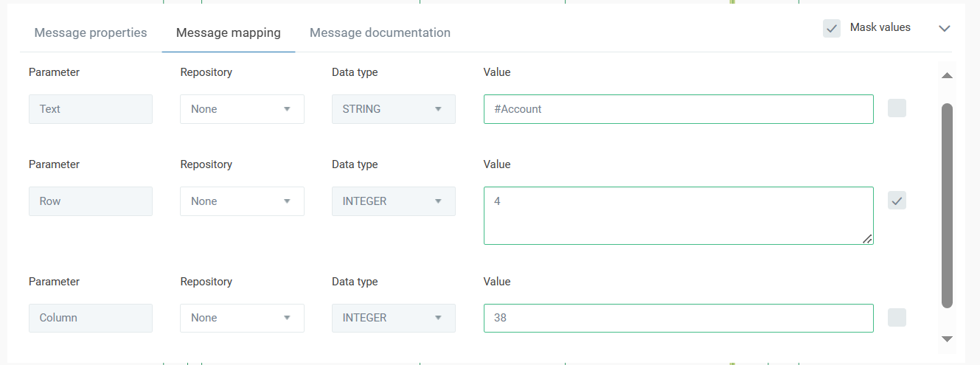Screen dimensions: 980x365
Task: Open the Message documentation tab
Action: (x=380, y=32)
